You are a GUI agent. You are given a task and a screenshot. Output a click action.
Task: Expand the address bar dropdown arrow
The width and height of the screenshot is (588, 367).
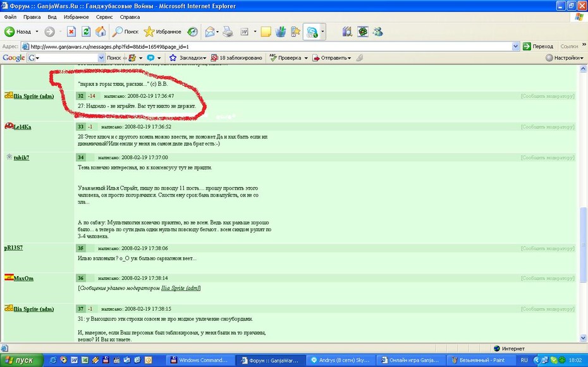coord(516,47)
